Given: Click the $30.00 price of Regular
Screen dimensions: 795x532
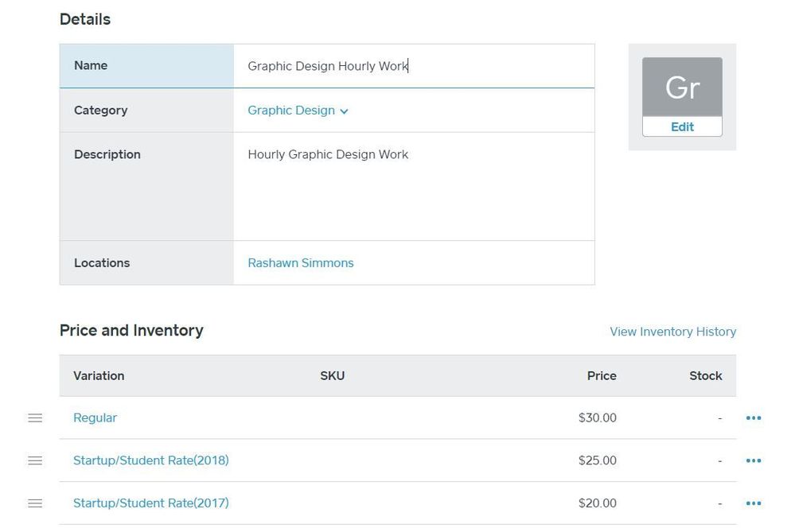Looking at the screenshot, I should pyautogui.click(x=597, y=417).
